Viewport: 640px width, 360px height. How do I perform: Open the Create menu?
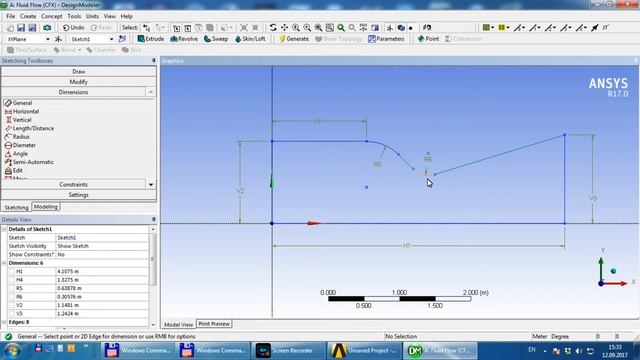(x=28, y=16)
